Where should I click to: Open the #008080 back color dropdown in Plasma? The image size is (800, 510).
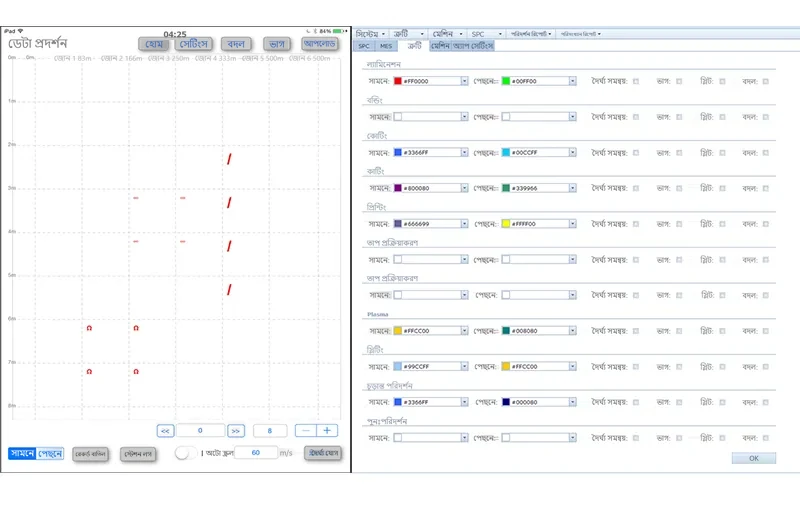coord(572,331)
